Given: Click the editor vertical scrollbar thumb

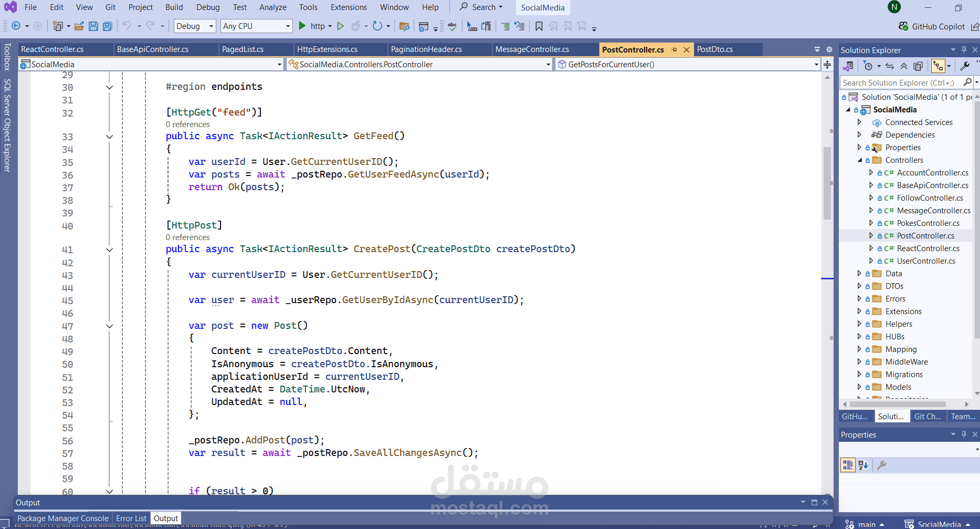Looking at the screenshot, I should pos(827,183).
